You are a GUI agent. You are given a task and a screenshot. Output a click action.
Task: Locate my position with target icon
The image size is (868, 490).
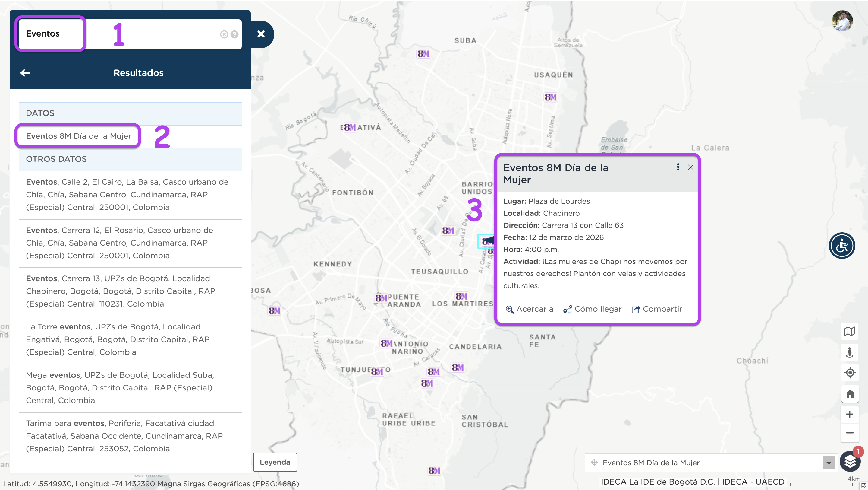[x=850, y=373]
